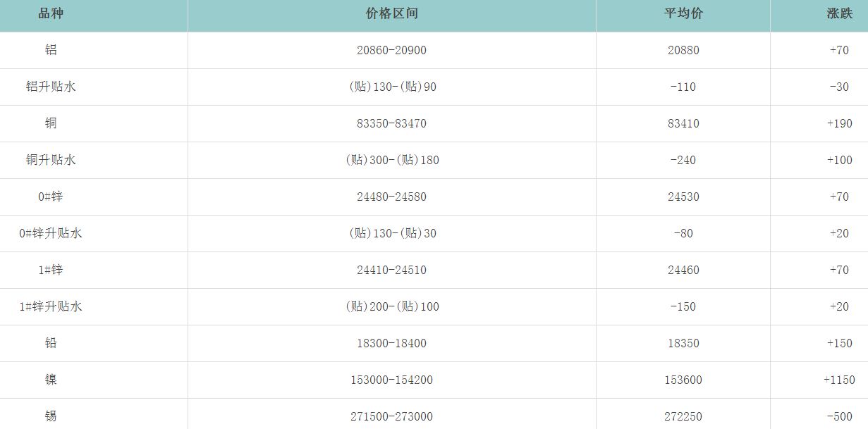
Task: Click average price 24530
Action: tap(683, 197)
